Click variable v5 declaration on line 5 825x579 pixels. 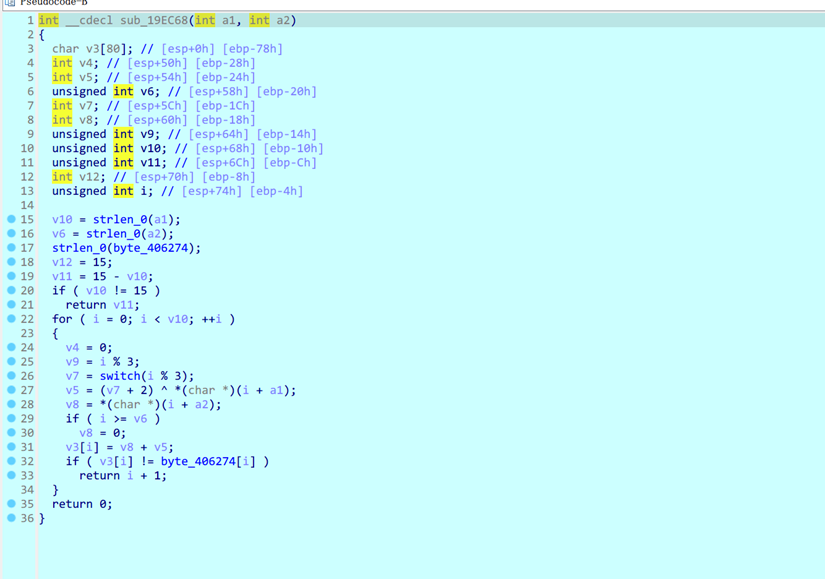click(x=86, y=77)
